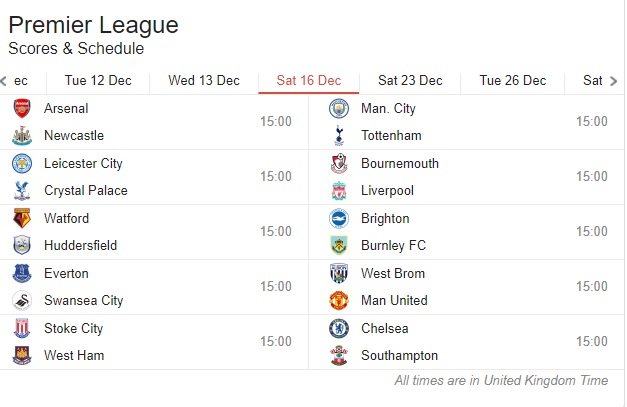This screenshot has width=627, height=407.
Task: Click the Swansea City swan crest
Action: (x=22, y=300)
